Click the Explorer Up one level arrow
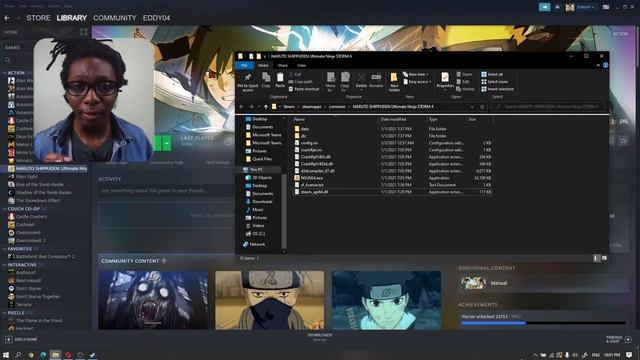Screen dimensions: 640x360 coord(266,107)
